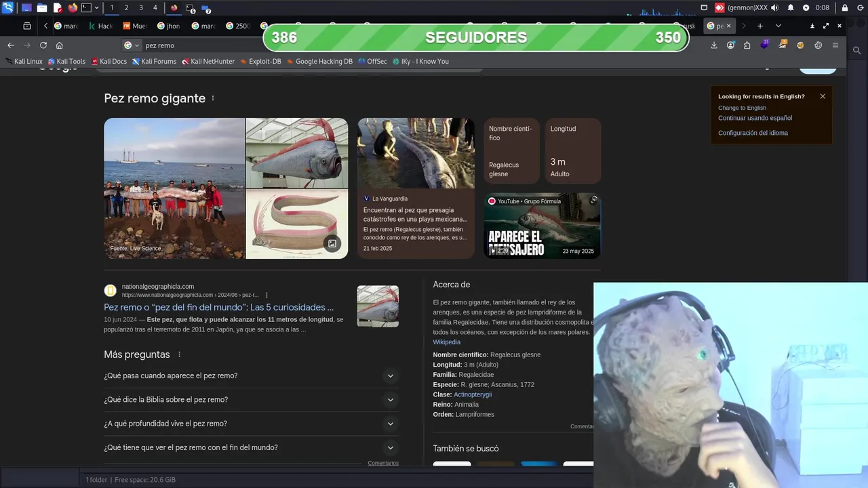Image resolution: width=868 pixels, height=488 pixels.
Task: Open the Firefox hamburger application menu
Action: [835, 45]
